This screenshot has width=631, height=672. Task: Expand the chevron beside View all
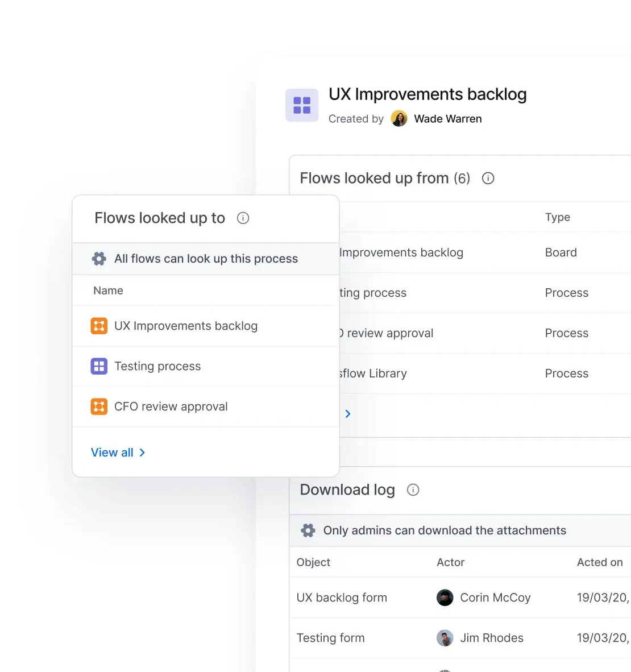pos(142,453)
